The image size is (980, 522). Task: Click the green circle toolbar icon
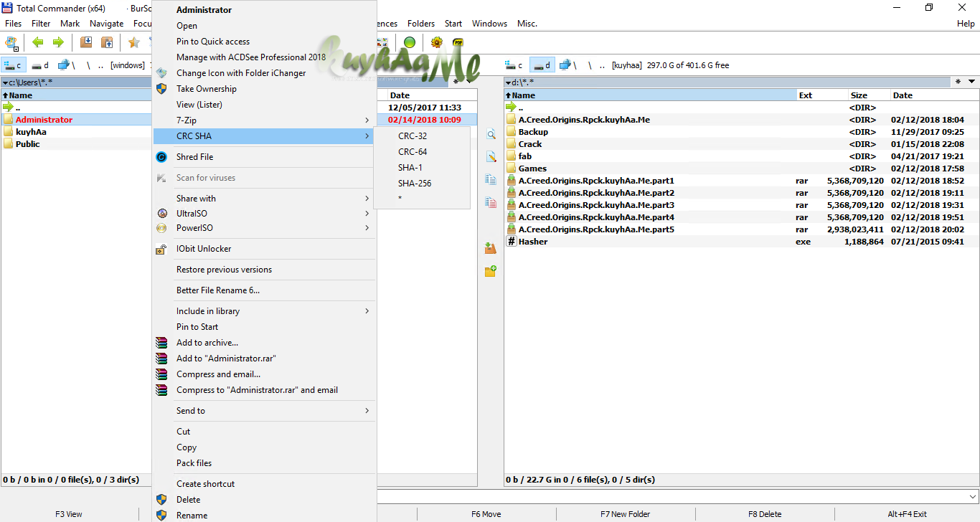(410, 42)
